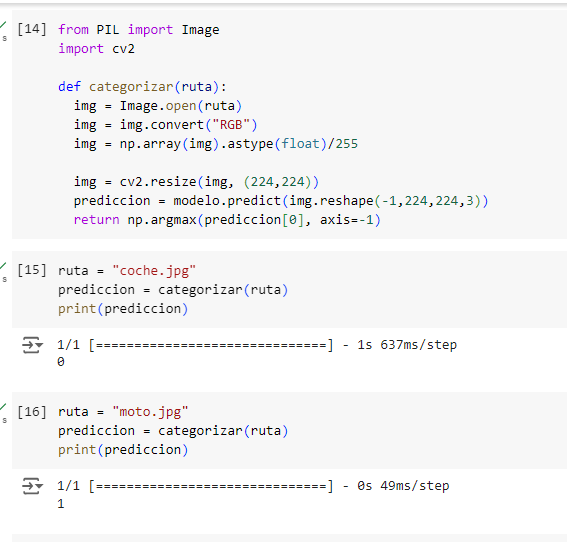Click the execution count [15] run indicator
Image resolution: width=567 pixels, height=542 pixels.
point(32,270)
